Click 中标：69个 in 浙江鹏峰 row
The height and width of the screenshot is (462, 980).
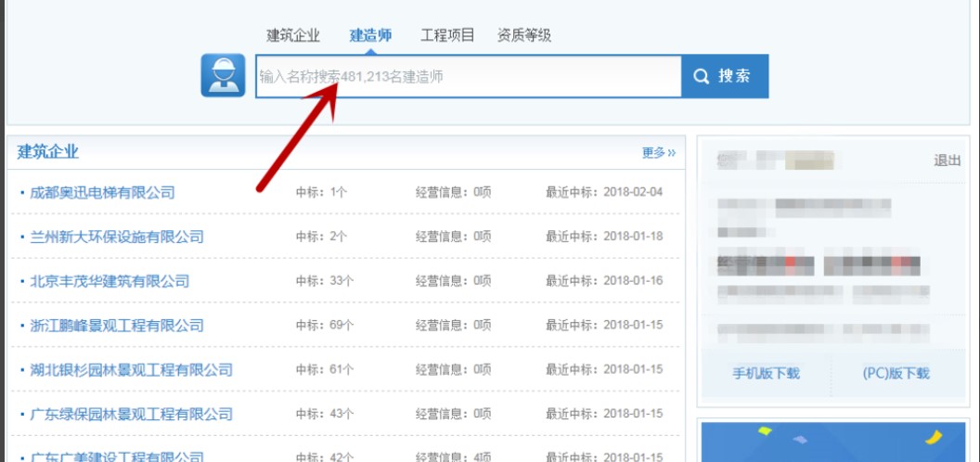[325, 326]
